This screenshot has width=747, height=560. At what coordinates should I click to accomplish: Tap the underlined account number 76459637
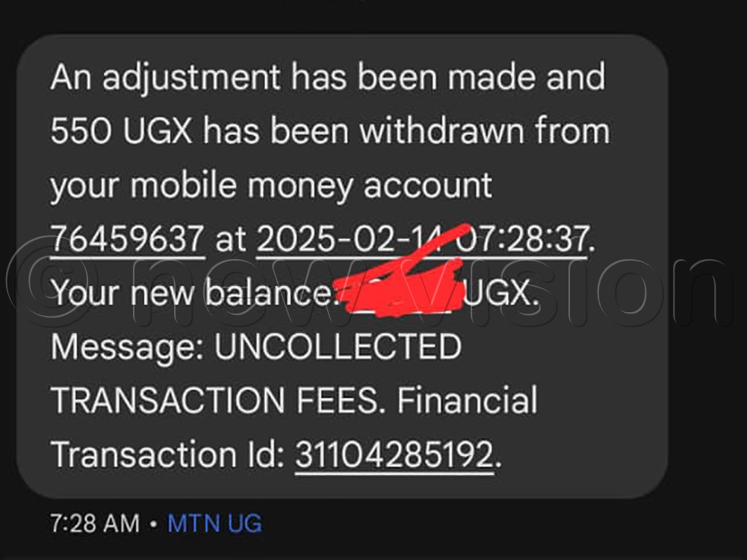128,239
